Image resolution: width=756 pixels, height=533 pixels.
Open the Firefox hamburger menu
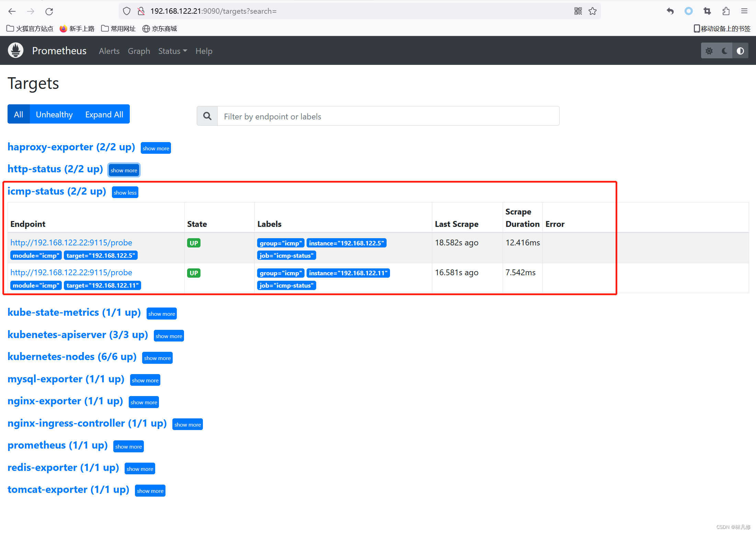click(744, 11)
